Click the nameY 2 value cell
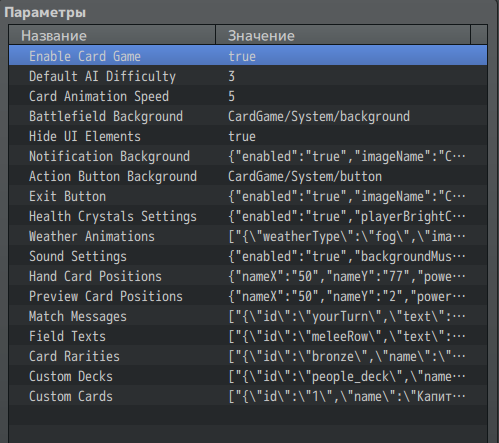The image size is (499, 443). (x=347, y=296)
